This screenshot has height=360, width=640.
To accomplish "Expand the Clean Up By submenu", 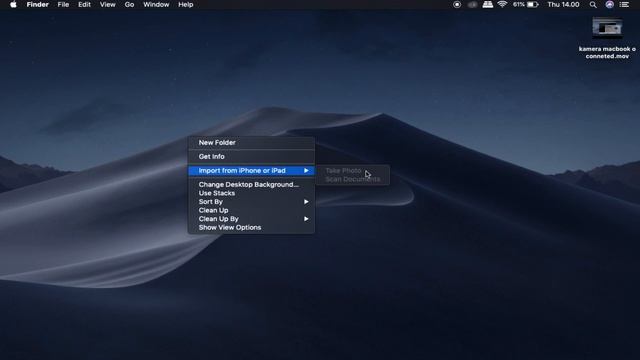I will click(x=251, y=219).
